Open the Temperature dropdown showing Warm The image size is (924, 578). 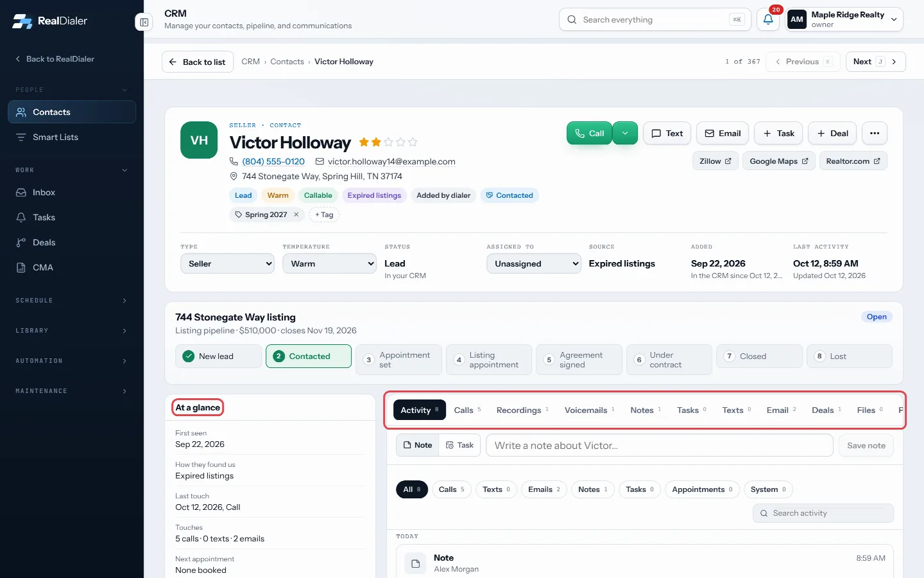(x=329, y=264)
